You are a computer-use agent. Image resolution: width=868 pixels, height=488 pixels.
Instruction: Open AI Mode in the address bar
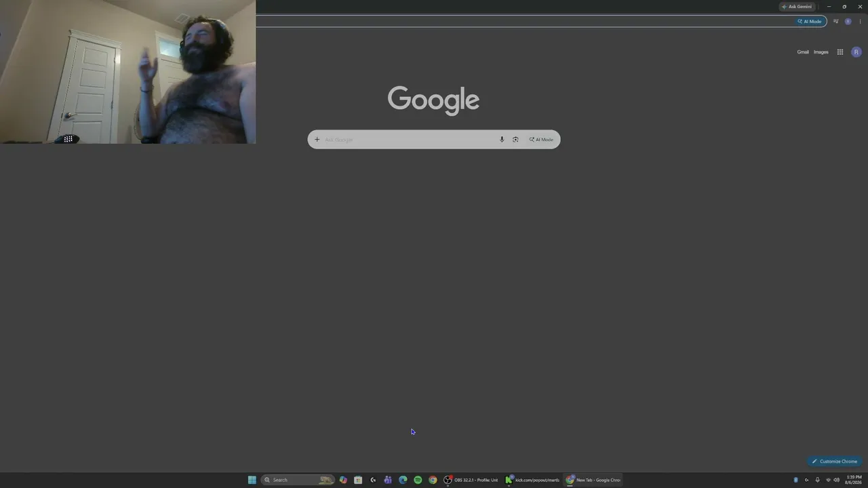(809, 22)
